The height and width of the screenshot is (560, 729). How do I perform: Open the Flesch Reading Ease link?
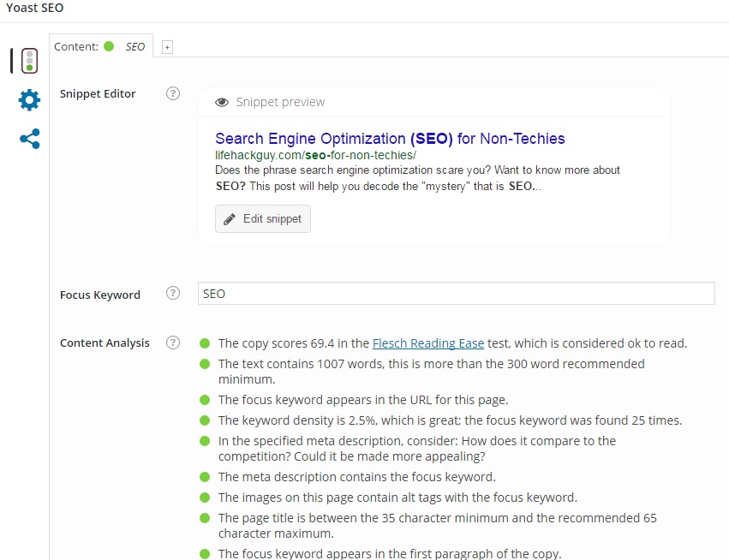(x=428, y=343)
